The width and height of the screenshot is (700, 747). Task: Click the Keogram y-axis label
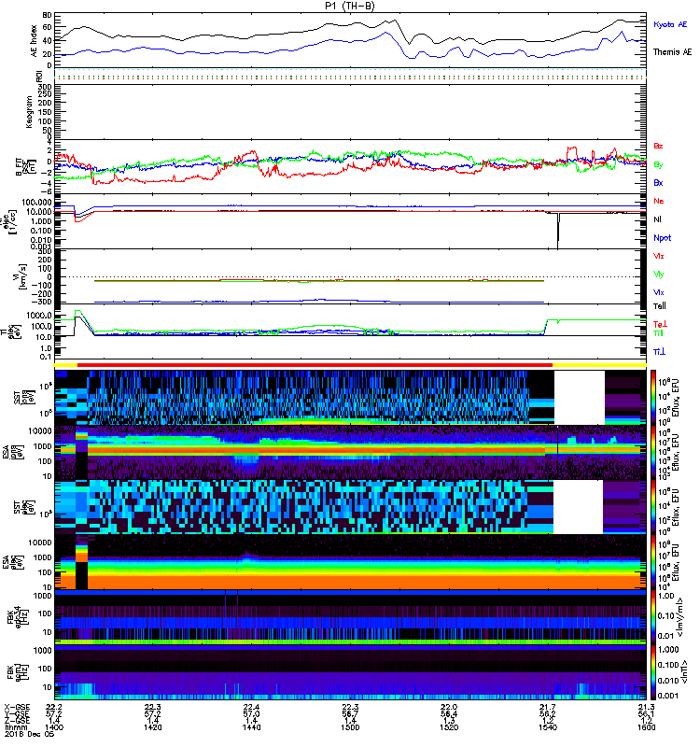tap(29, 111)
